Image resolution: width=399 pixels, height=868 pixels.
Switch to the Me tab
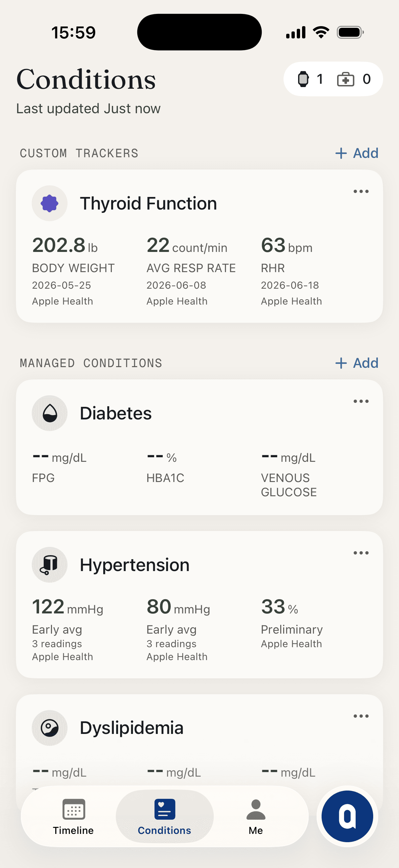(256, 816)
